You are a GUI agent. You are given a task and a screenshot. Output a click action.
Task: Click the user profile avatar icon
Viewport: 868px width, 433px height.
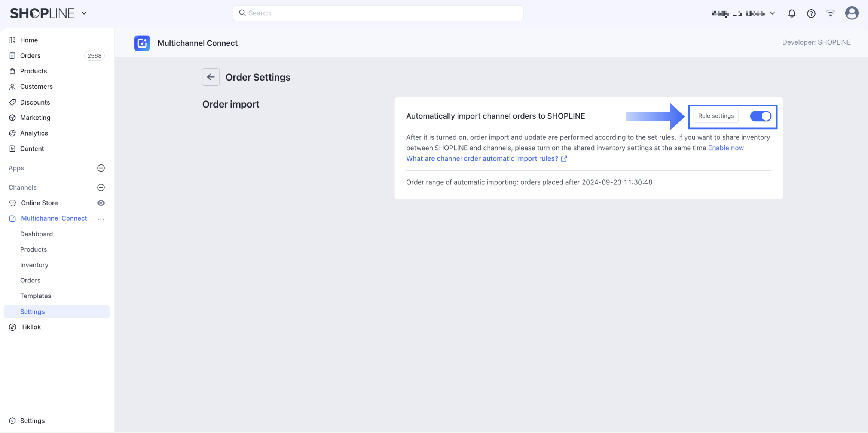coord(852,13)
